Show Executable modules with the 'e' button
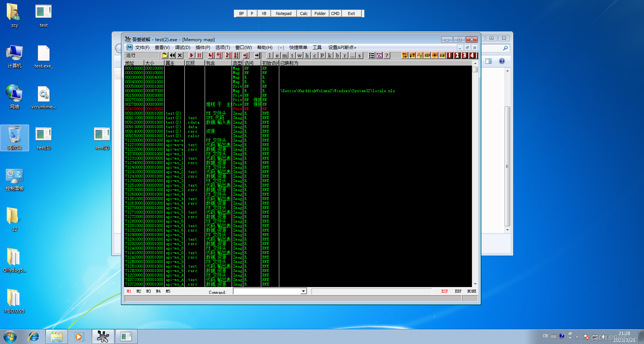 click(x=277, y=55)
